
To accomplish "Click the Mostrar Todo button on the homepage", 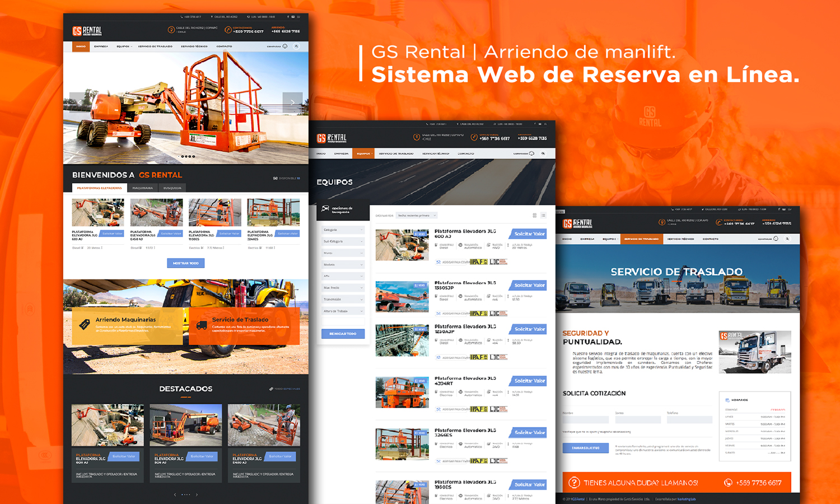I will (185, 263).
